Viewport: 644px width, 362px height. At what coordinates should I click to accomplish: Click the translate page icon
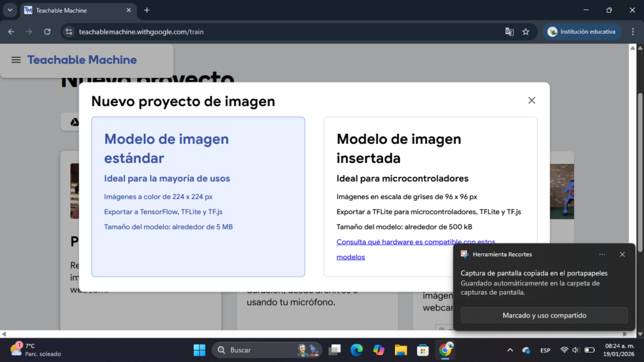point(509,31)
